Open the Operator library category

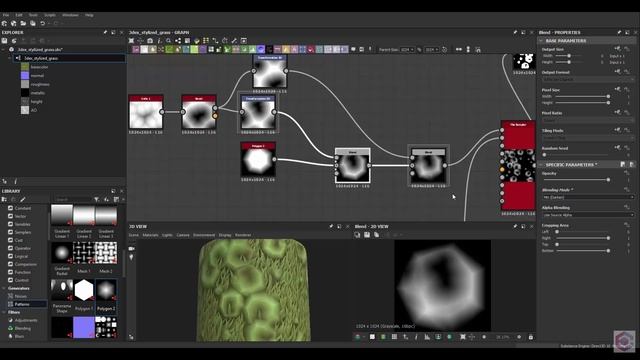22,248
